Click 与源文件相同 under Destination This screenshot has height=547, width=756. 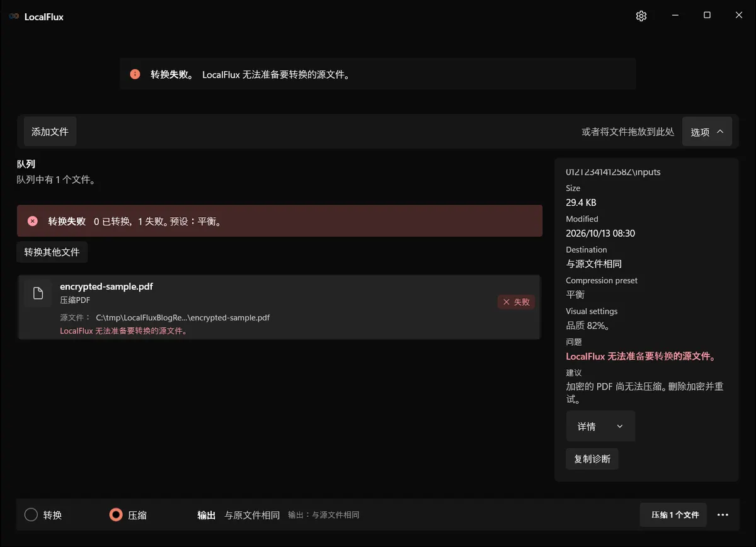tap(594, 264)
